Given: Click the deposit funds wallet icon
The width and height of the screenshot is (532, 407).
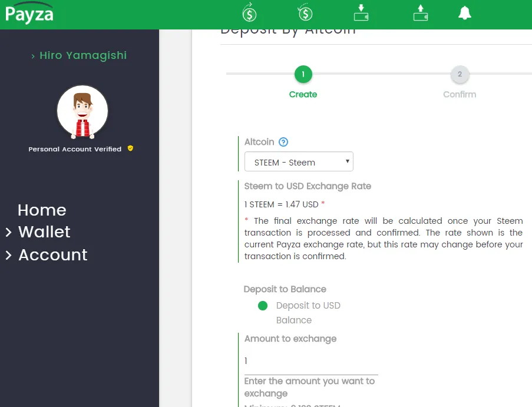Looking at the screenshot, I should 361,12.
